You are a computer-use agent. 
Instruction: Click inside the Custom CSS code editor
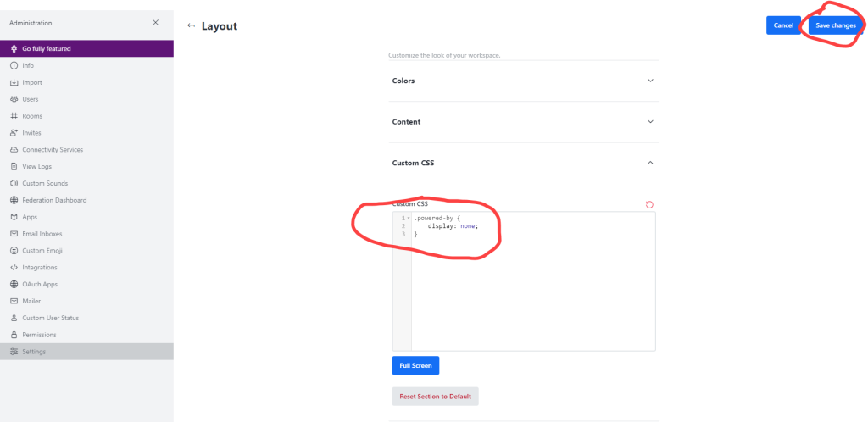(532, 288)
